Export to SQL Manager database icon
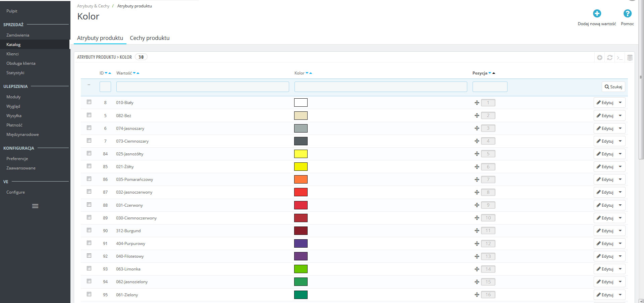Screen dimensions: 644x303 pos(630,58)
